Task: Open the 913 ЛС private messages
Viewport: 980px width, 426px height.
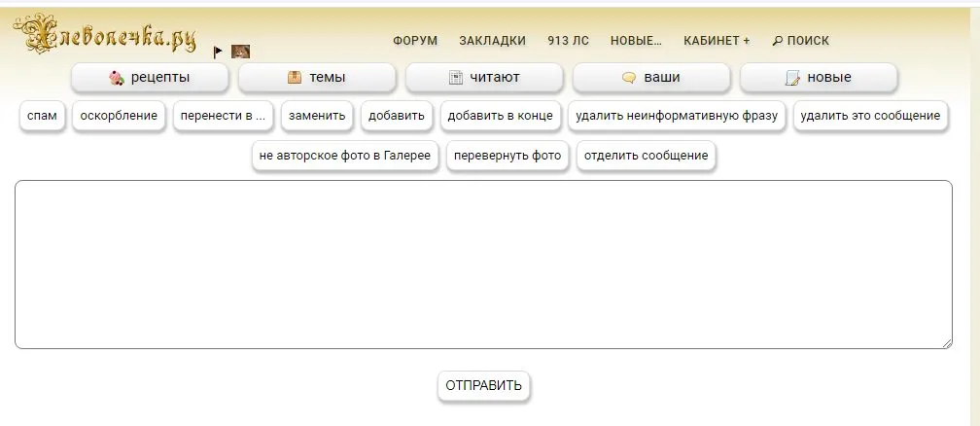Action: coord(568,41)
